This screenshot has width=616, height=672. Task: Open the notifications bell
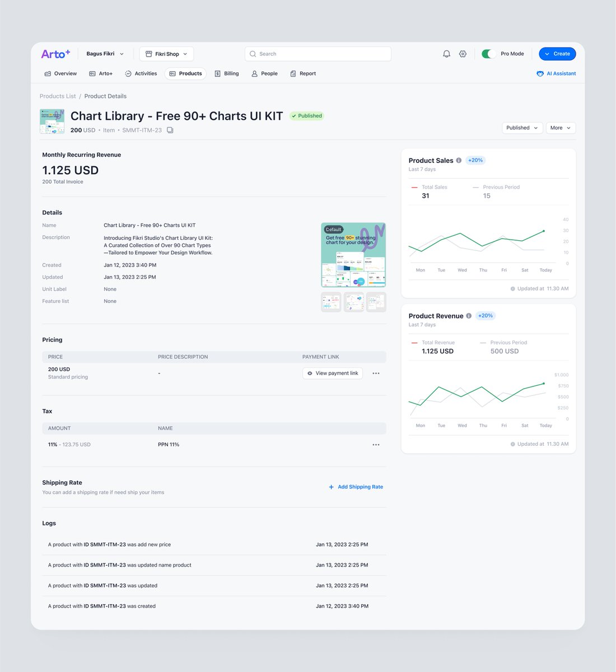point(446,54)
